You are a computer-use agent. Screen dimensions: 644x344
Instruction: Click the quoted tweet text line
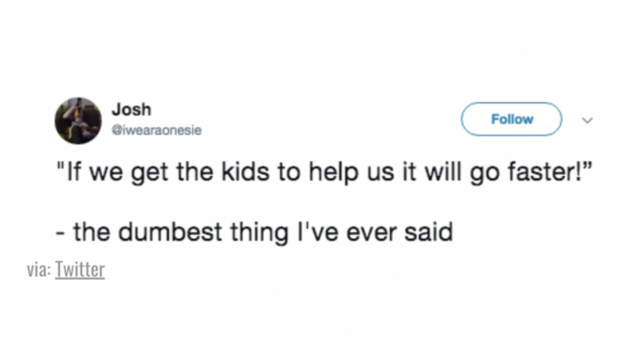(326, 172)
